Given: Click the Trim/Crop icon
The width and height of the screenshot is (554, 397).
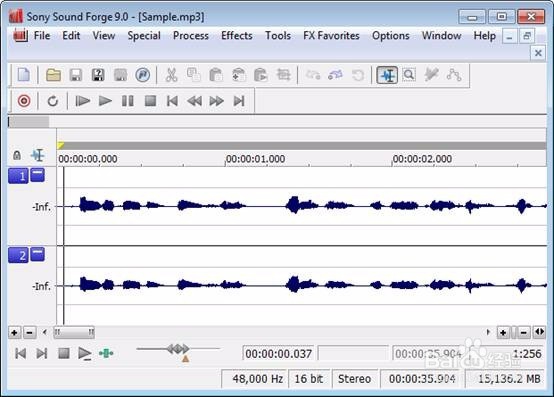Looking at the screenshot, I should 283,75.
